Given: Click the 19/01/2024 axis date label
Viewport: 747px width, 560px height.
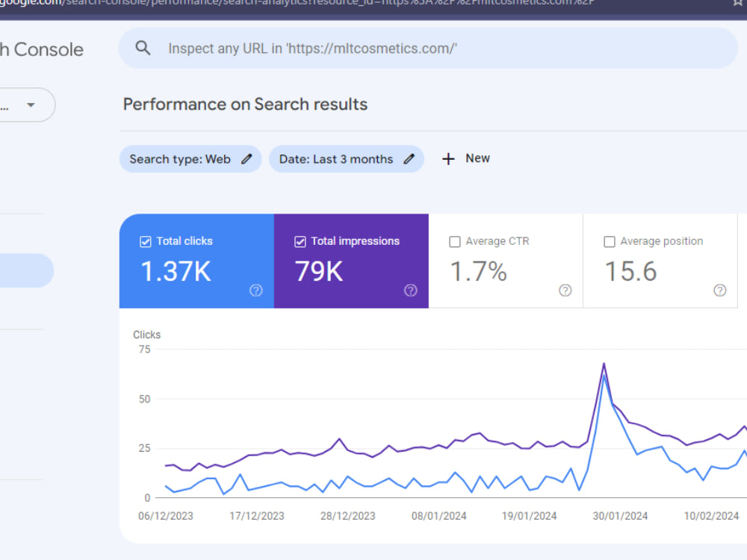Looking at the screenshot, I should pos(530,516).
